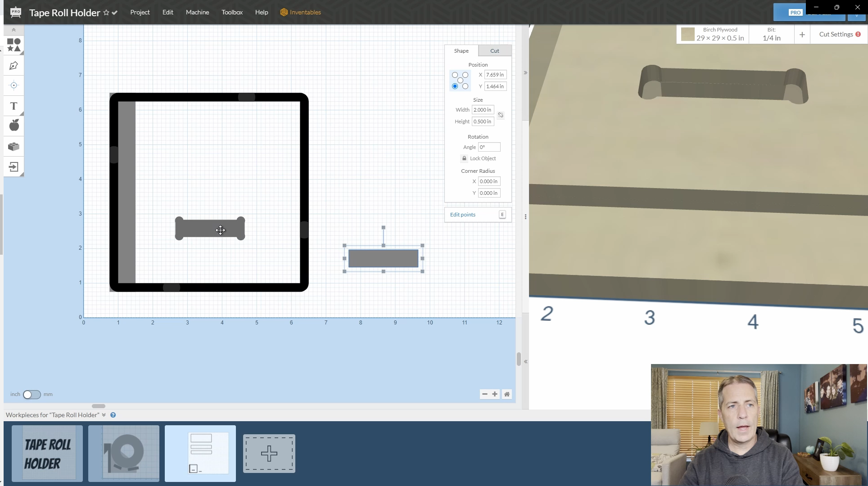Image resolution: width=868 pixels, height=486 pixels.
Task: Select the Shapes tool icon
Action: [x=14, y=45]
